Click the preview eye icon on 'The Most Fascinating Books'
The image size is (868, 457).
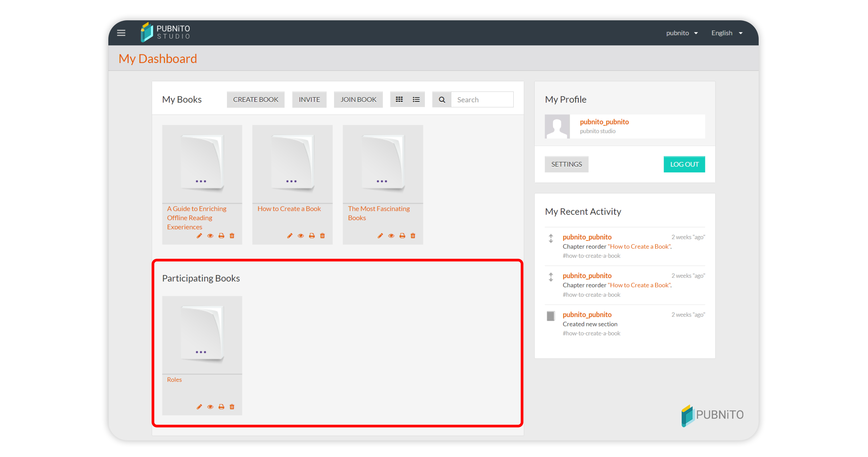click(x=392, y=235)
